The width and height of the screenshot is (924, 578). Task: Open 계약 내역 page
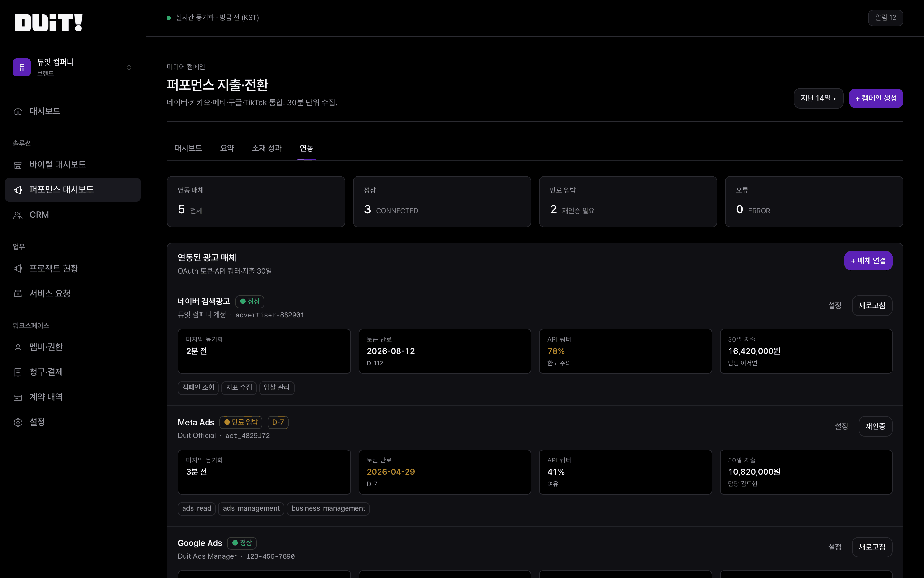pos(73,397)
